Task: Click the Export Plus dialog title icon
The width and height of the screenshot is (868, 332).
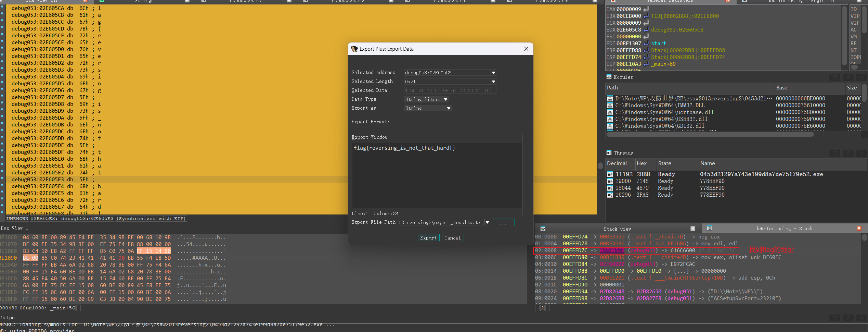Action: click(354, 49)
